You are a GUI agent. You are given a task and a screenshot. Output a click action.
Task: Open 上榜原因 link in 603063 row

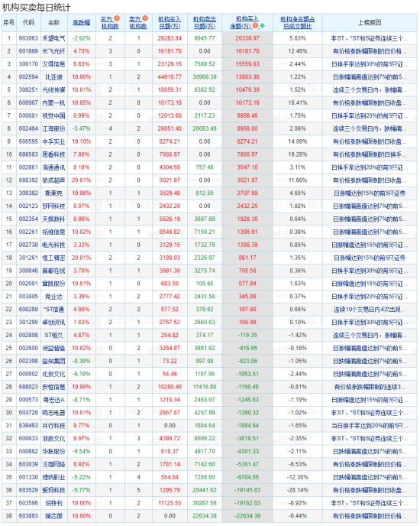(x=370, y=38)
